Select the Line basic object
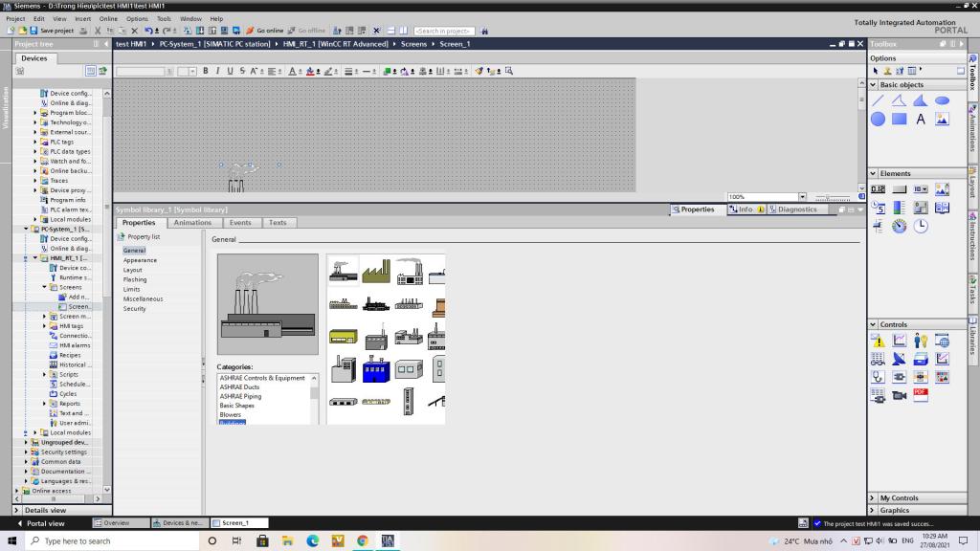The width and height of the screenshot is (980, 551). [x=879, y=100]
